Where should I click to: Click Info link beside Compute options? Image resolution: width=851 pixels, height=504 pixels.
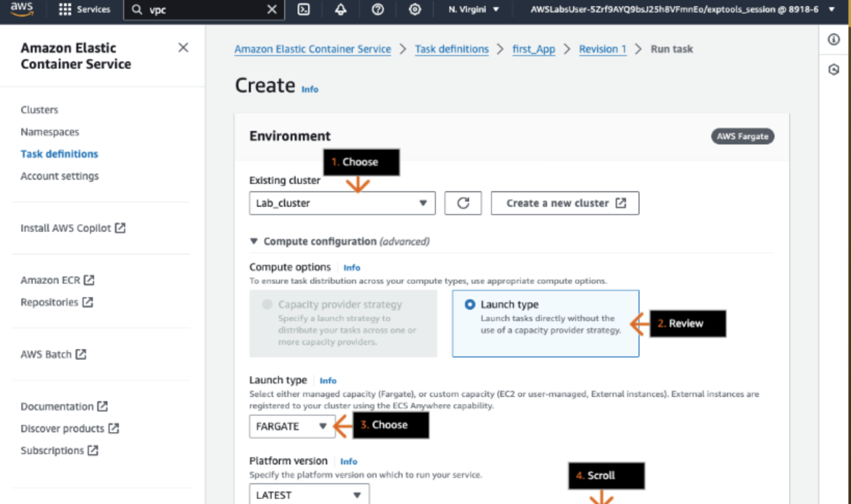pyautogui.click(x=352, y=268)
